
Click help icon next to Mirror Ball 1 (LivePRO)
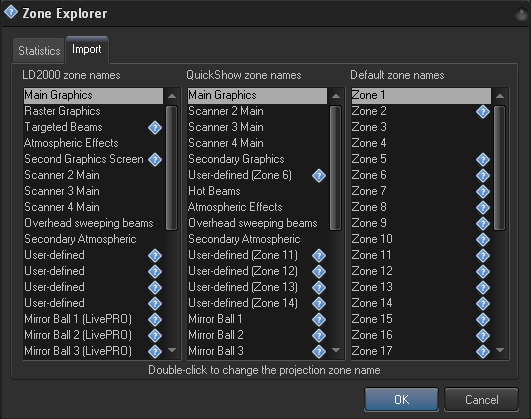coord(155,319)
